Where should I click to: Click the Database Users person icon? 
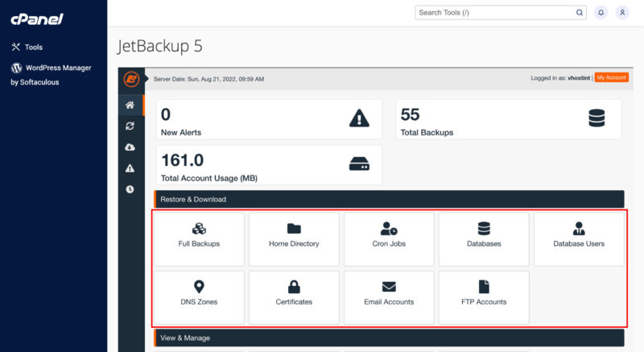click(x=579, y=229)
